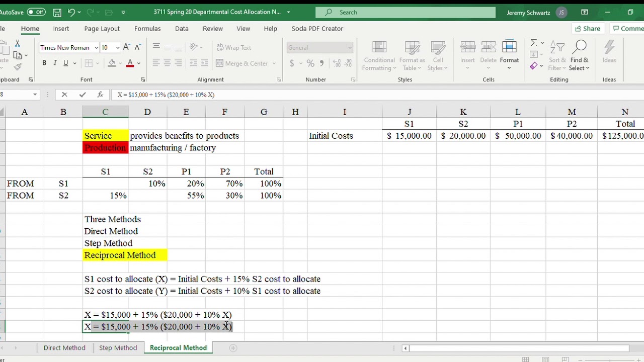Viewport: 644px width, 362px height.
Task: Align text to the left
Action: tap(156, 63)
